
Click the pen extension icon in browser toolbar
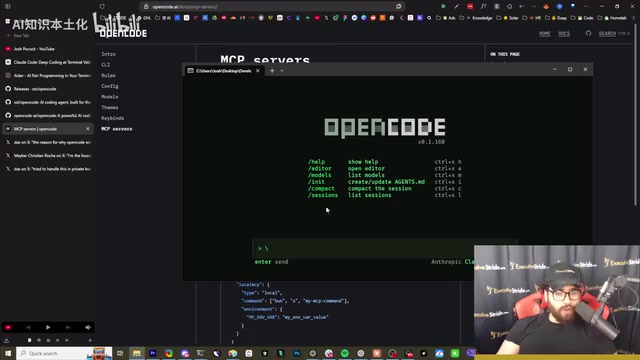pyautogui.click(x=456, y=6)
